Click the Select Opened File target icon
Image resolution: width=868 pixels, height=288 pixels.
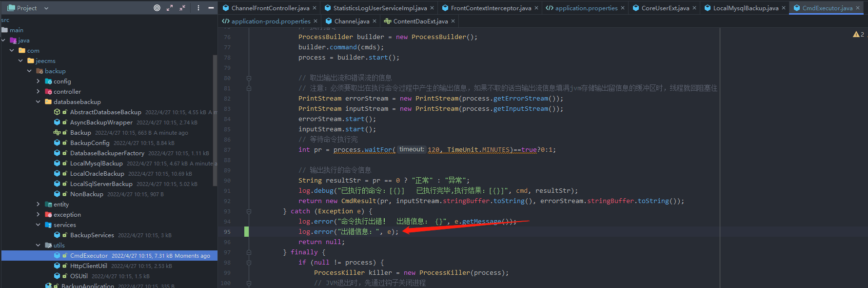[x=157, y=8]
